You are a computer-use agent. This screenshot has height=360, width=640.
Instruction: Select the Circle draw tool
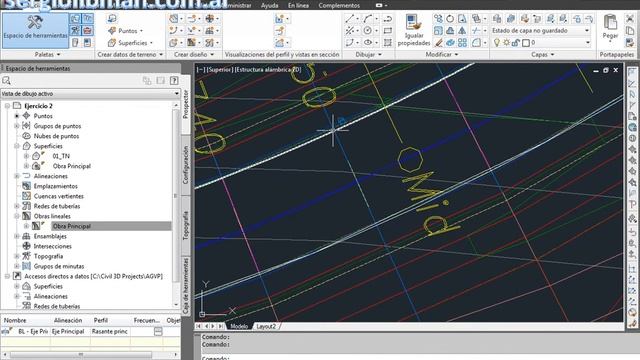[x=367, y=31]
